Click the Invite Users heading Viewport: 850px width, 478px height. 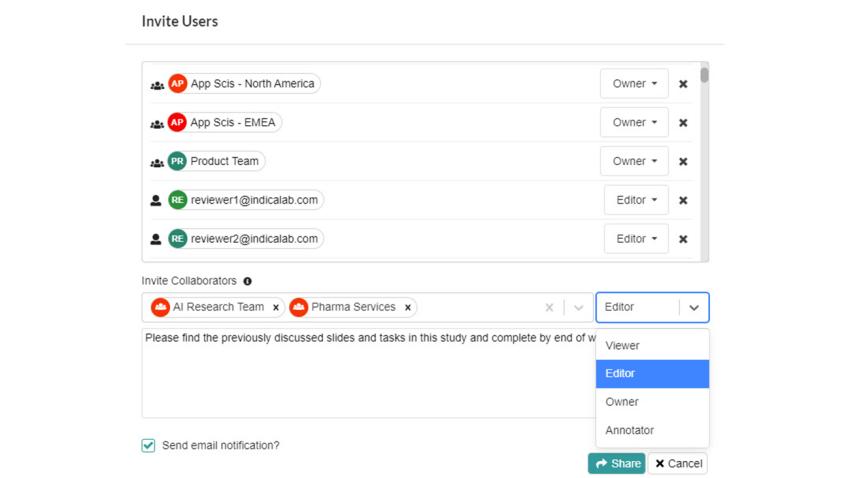tap(180, 21)
